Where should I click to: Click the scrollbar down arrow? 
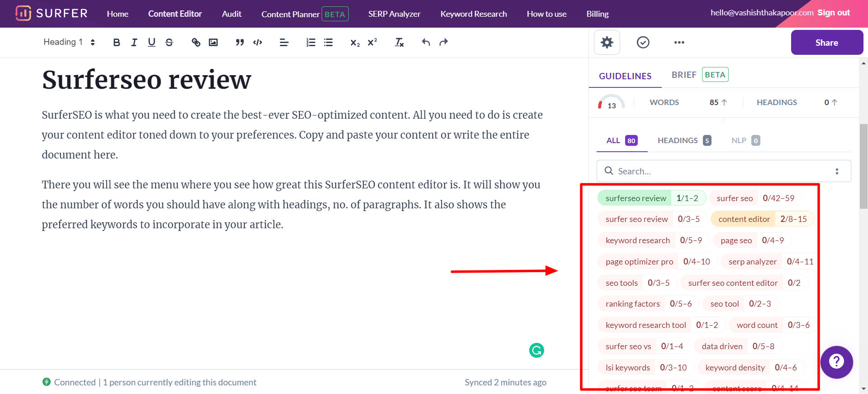[x=864, y=389]
